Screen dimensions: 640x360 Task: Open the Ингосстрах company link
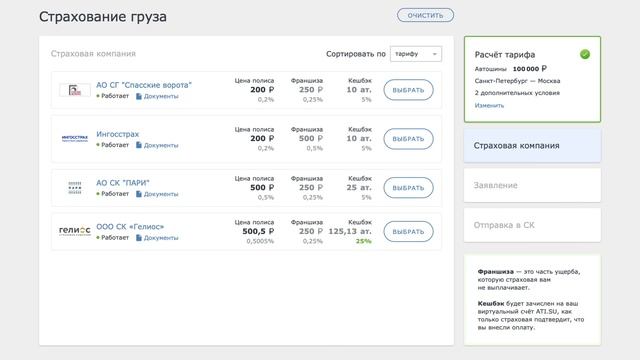click(117, 134)
